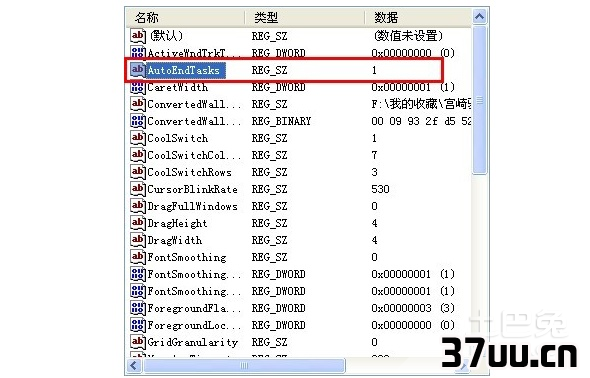Screen dimensions: 590x378
Task: Click the CaretWidth DWORD value icon
Action: [x=137, y=87]
